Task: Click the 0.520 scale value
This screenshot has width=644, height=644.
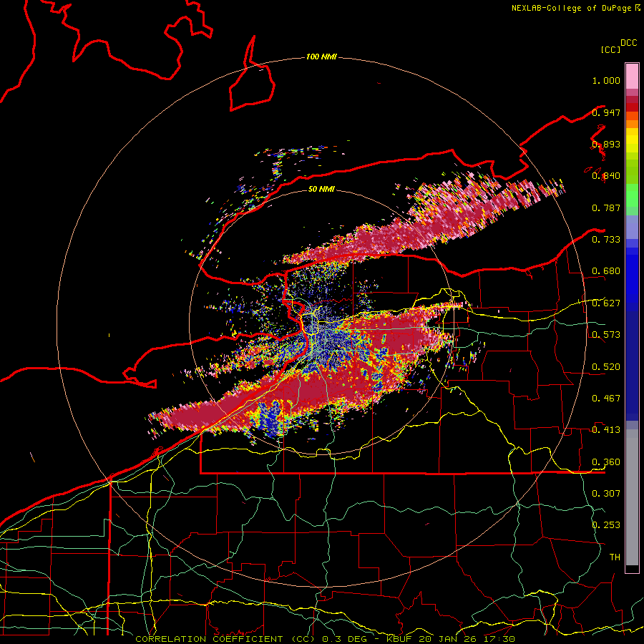Action: coord(606,367)
